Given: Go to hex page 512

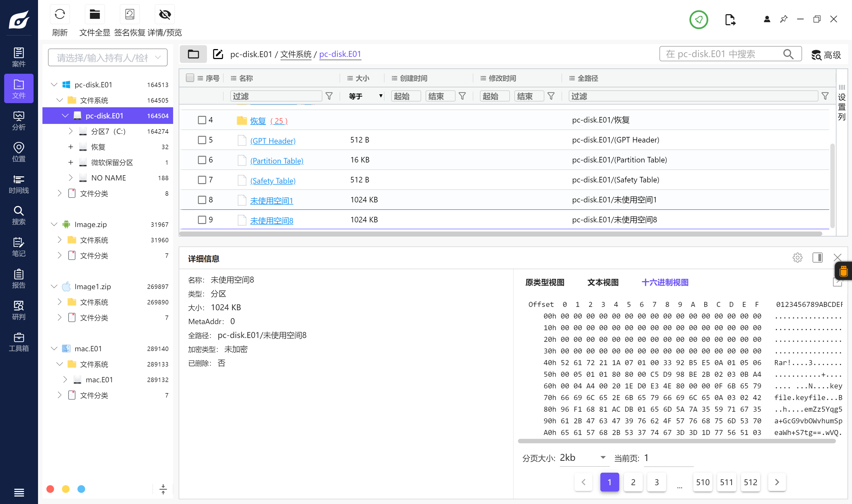Looking at the screenshot, I should [750, 482].
